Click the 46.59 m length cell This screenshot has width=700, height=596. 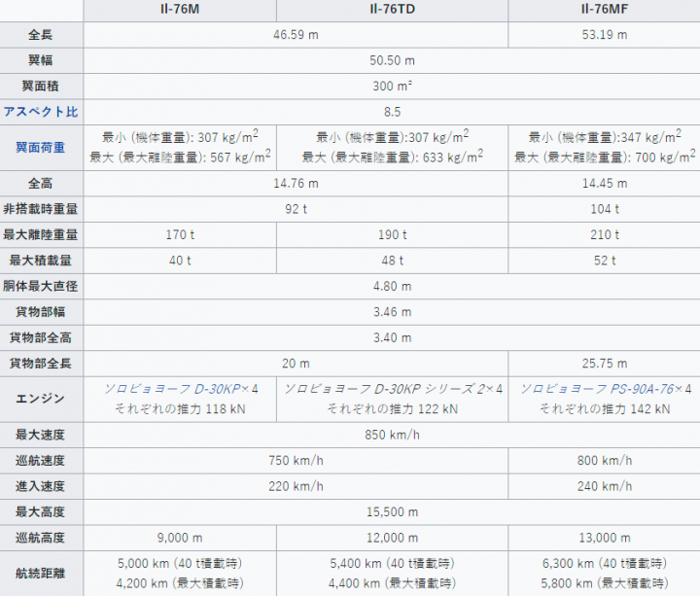pyautogui.click(x=296, y=35)
